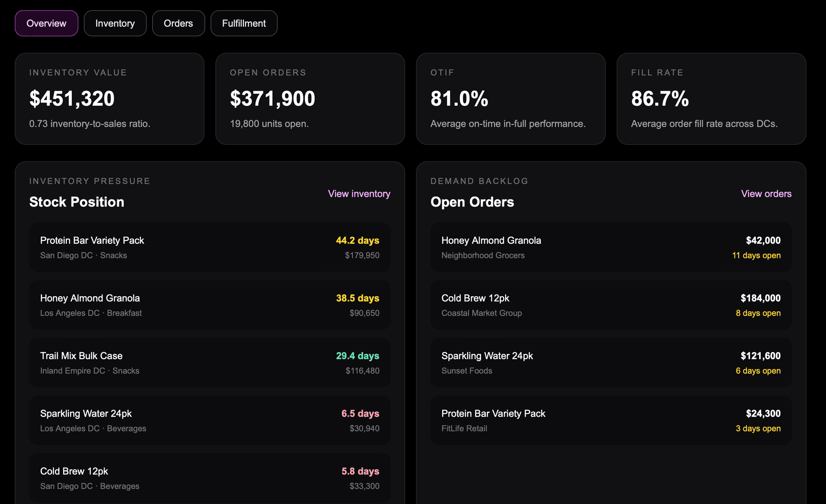Select the Orders tab
The height and width of the screenshot is (504, 826).
point(178,23)
